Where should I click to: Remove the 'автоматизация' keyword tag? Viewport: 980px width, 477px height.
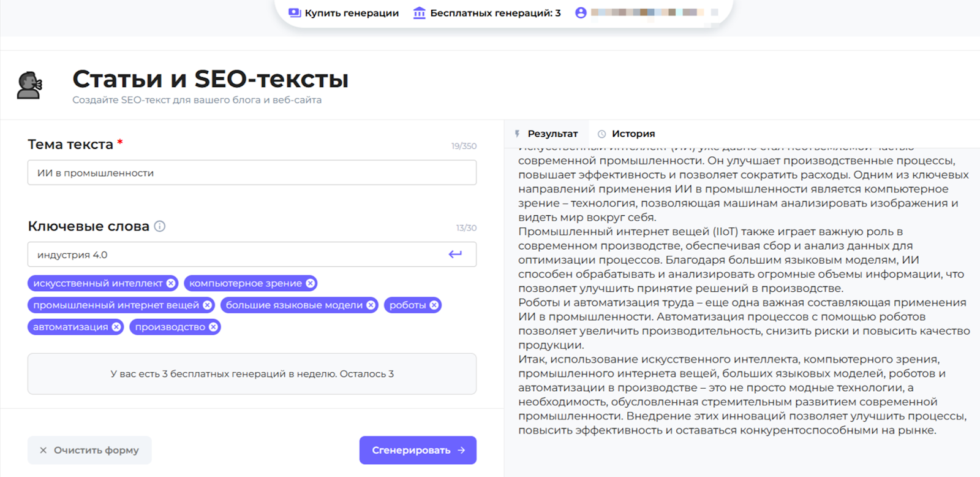point(116,327)
